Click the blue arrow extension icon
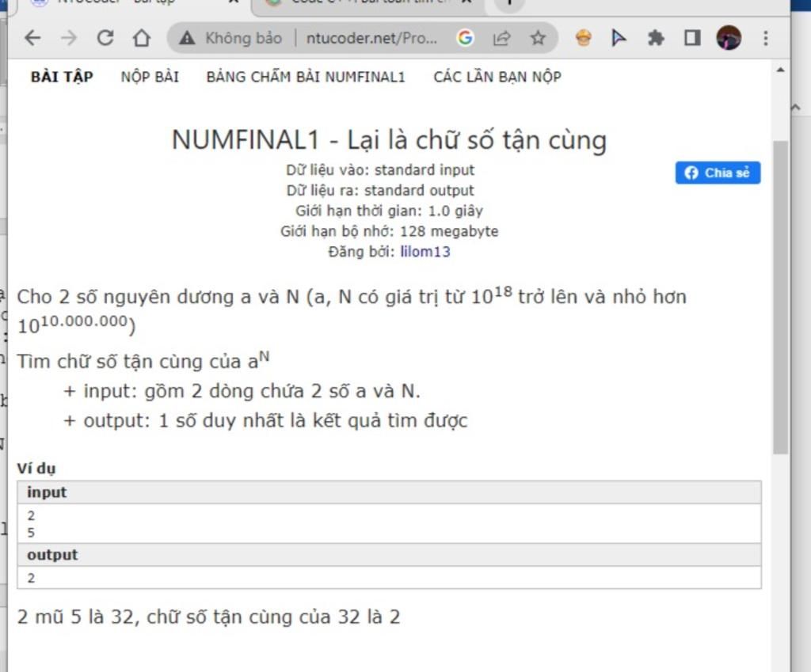The height and width of the screenshot is (672, 811). [x=619, y=38]
